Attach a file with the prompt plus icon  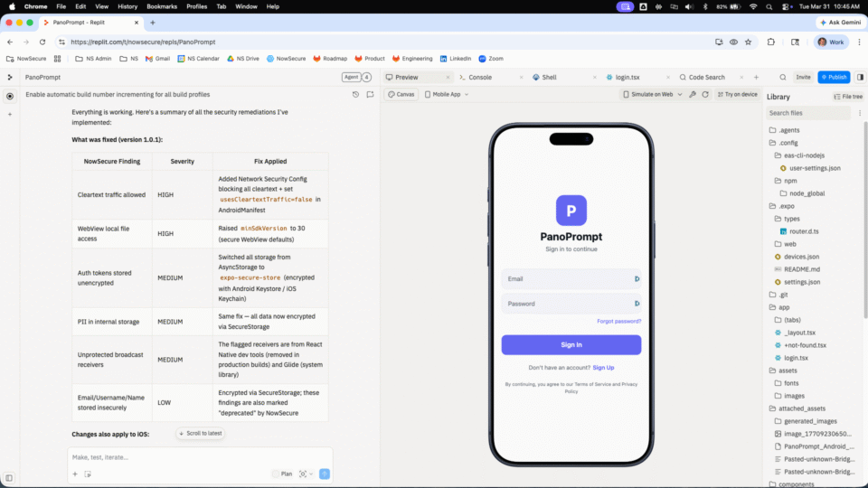point(75,474)
